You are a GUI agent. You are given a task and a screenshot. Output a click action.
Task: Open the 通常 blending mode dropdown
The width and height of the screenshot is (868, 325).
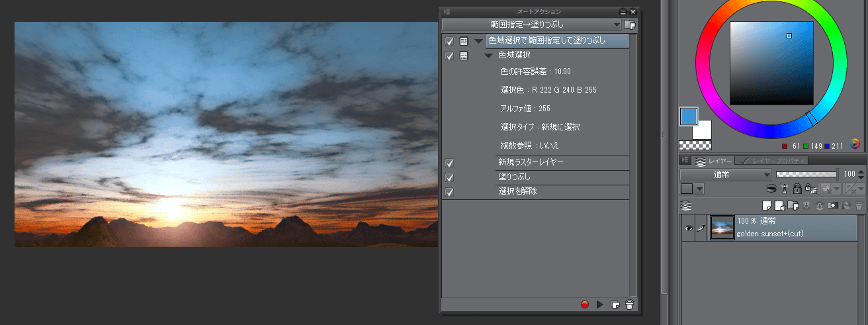(726, 175)
